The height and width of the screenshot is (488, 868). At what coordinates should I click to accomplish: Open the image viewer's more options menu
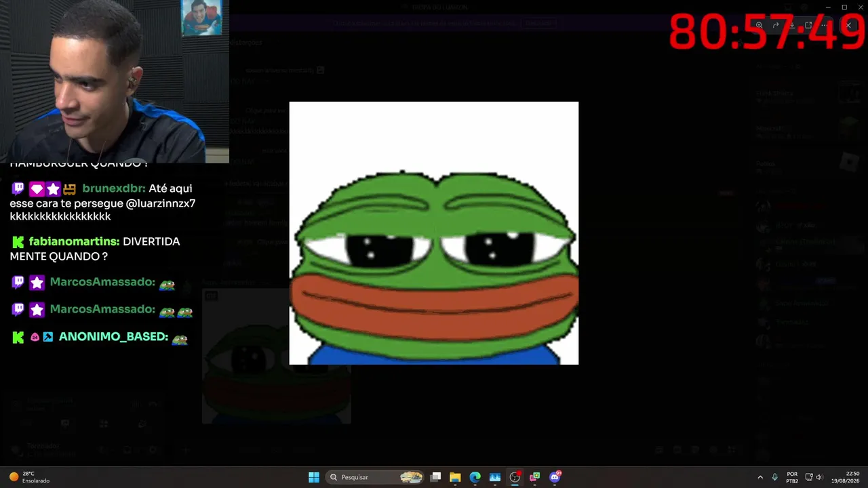[825, 25]
